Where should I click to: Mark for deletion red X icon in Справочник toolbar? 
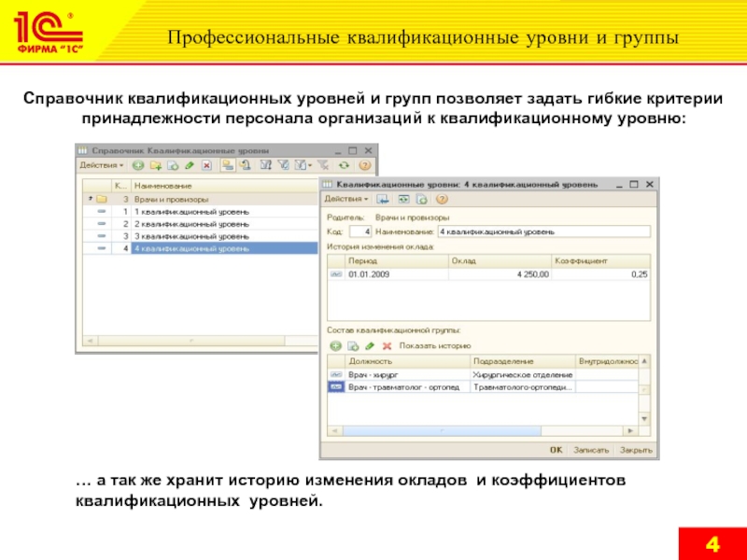206,166
